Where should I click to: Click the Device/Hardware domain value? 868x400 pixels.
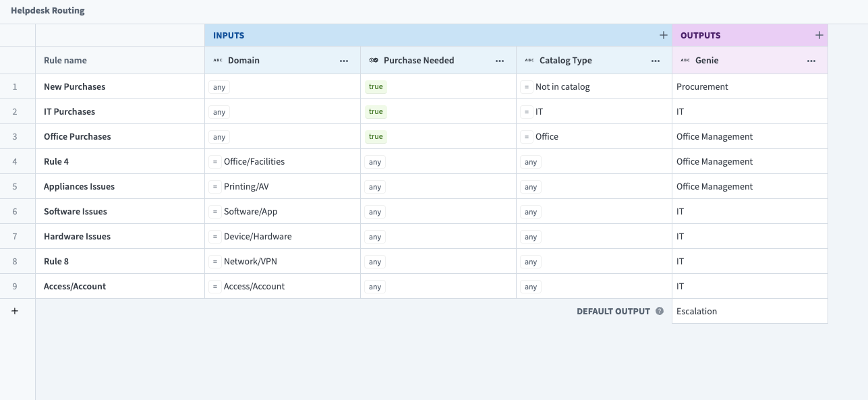(x=258, y=237)
